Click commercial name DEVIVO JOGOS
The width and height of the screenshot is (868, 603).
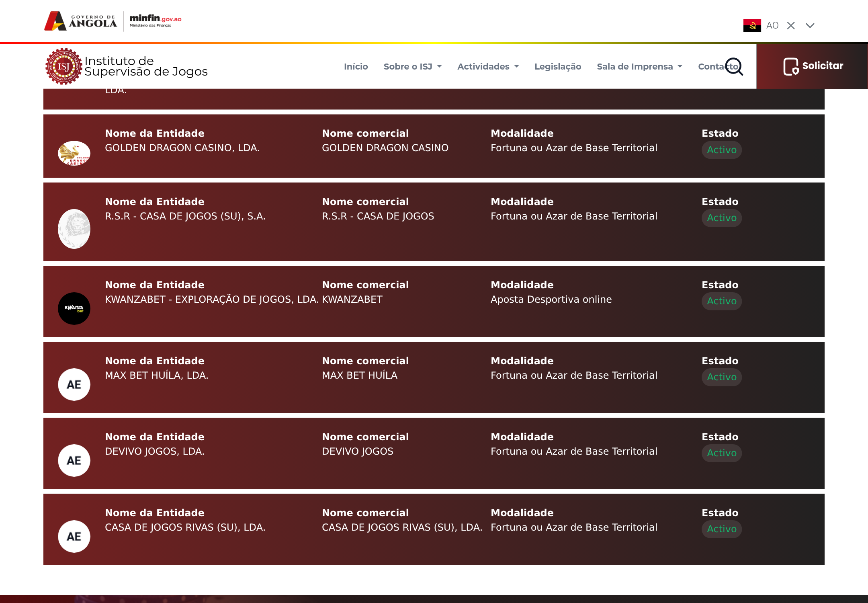point(358,451)
